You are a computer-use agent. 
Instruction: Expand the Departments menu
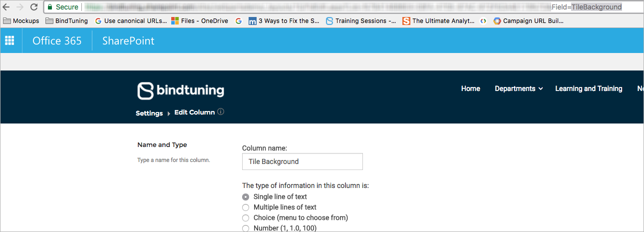[519, 88]
